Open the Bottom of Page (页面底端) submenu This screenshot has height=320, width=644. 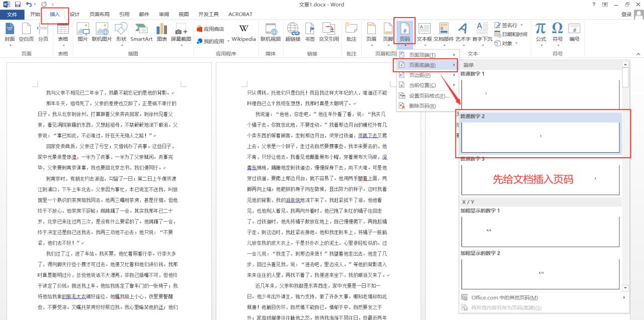pyautogui.click(x=428, y=65)
